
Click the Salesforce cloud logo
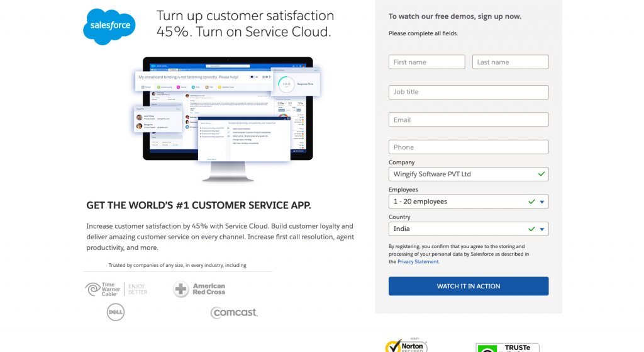coord(109,26)
